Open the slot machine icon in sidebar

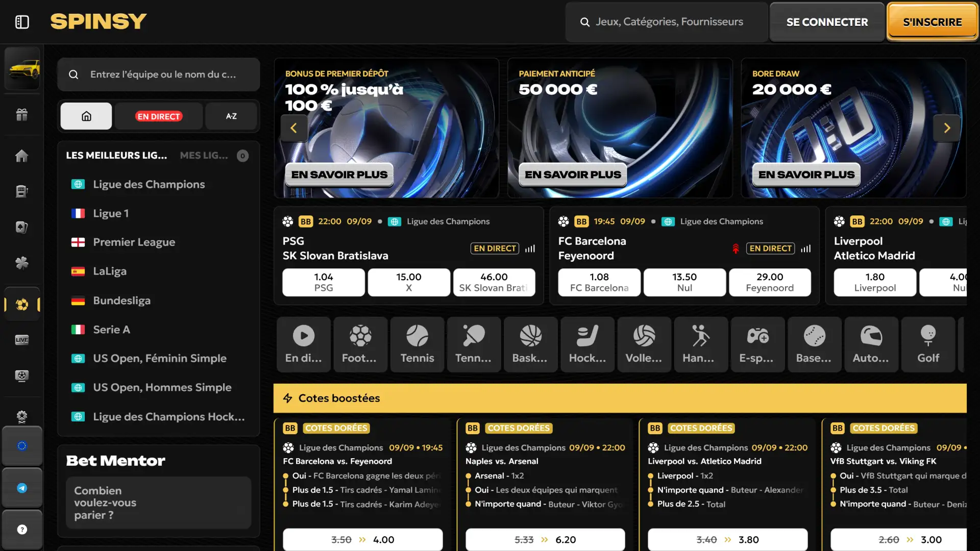[x=22, y=191]
